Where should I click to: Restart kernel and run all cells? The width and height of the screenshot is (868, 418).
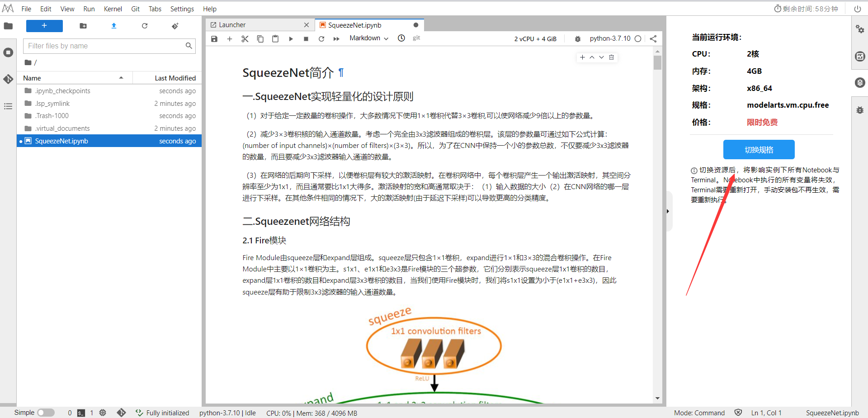336,39
